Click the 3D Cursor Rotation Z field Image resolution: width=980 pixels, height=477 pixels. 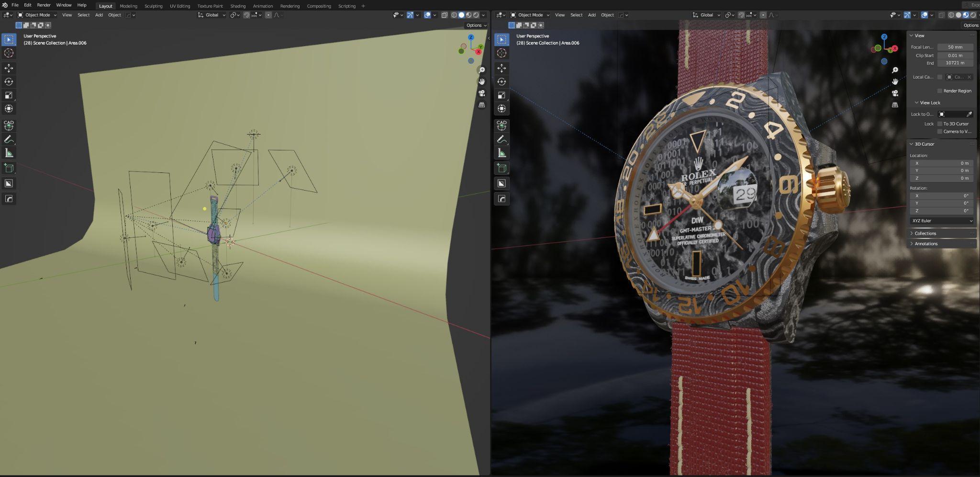point(942,211)
